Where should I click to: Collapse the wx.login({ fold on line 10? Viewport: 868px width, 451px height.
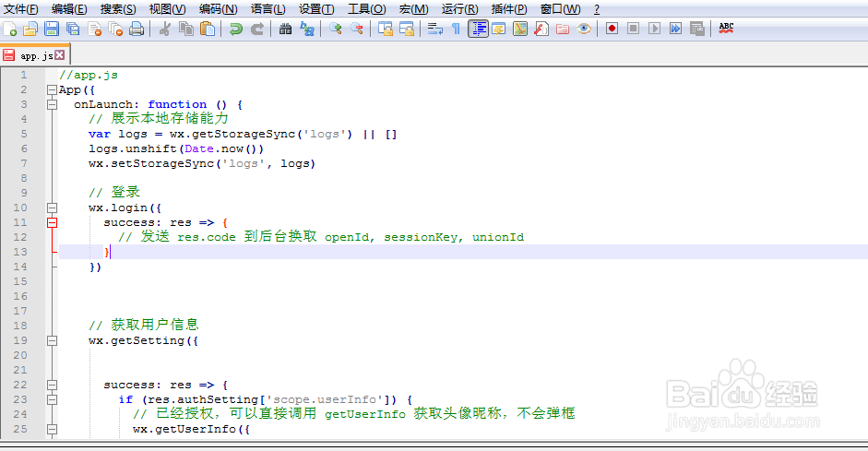tap(52, 208)
